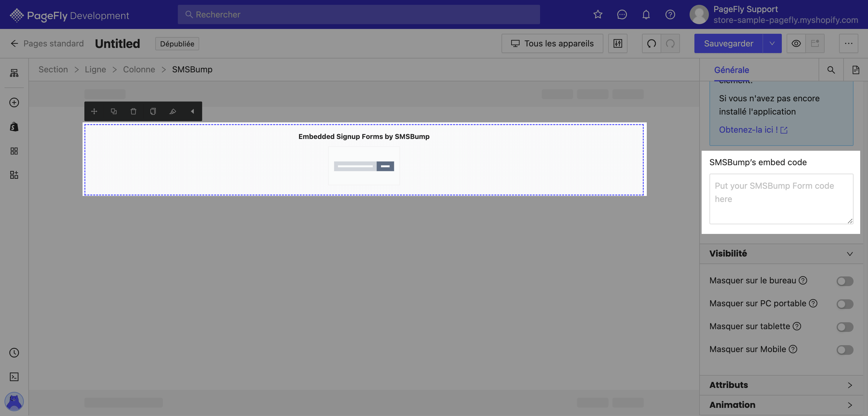Open the document icon in inspector header
The image size is (868, 416).
tap(856, 70)
